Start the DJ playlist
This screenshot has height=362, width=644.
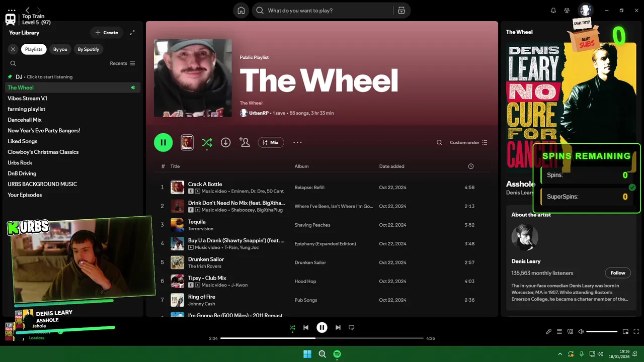(x=72, y=77)
